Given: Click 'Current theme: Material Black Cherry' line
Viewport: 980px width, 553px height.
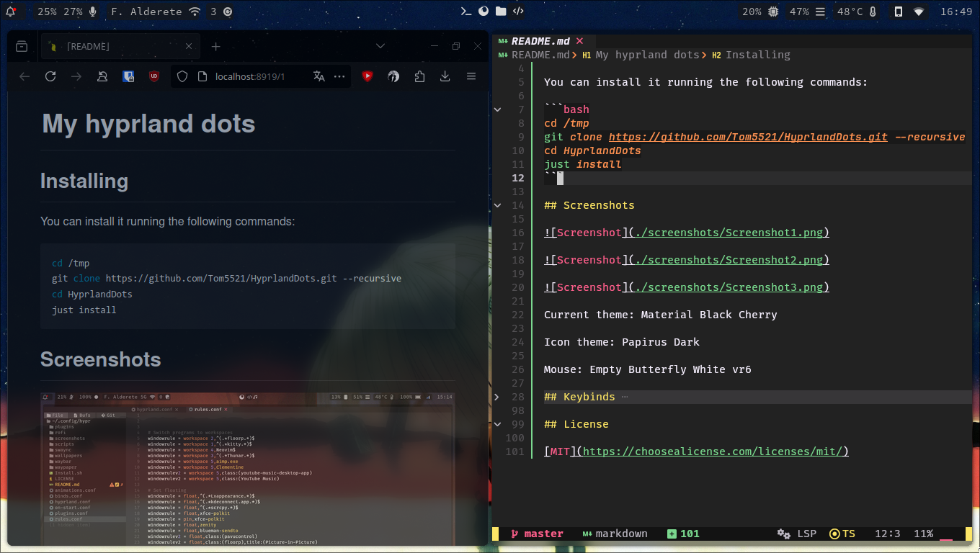Looking at the screenshot, I should (661, 315).
